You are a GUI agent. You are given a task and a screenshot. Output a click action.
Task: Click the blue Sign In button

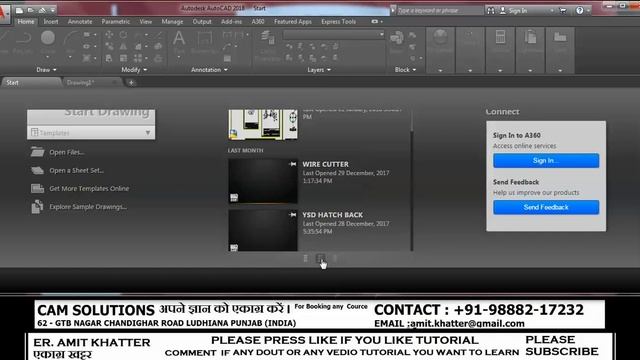[546, 161]
